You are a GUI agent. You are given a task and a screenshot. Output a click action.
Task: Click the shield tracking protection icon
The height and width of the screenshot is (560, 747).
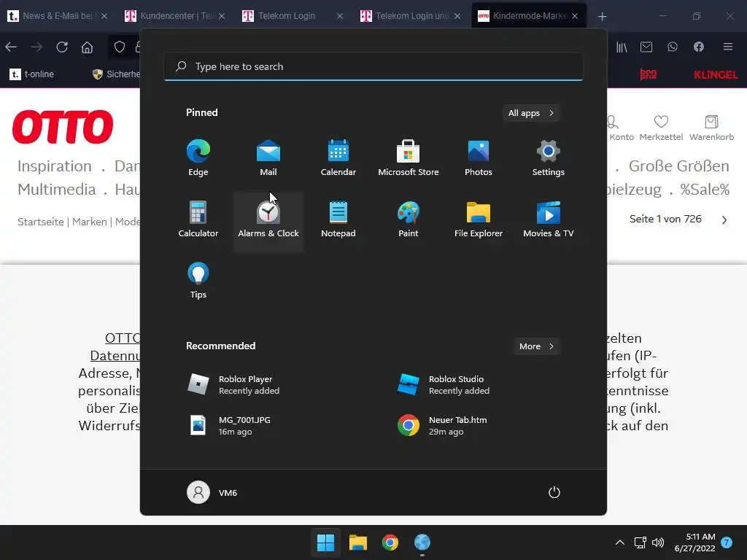coord(120,47)
